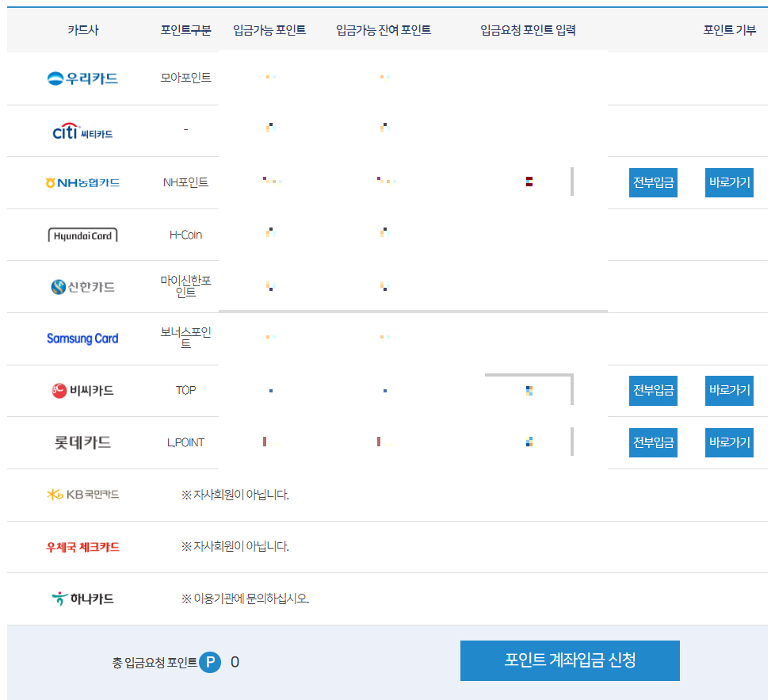Click the 포인트 계좌입금 신청 button
The width and height of the screenshot is (775, 700).
[569, 660]
